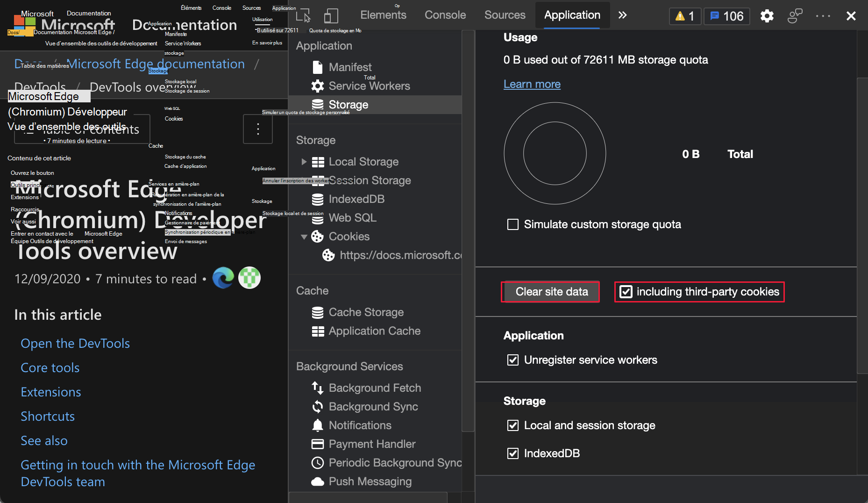The image size is (868, 503).
Task: Collapse the Cookies tree arrow
Action: (x=304, y=237)
